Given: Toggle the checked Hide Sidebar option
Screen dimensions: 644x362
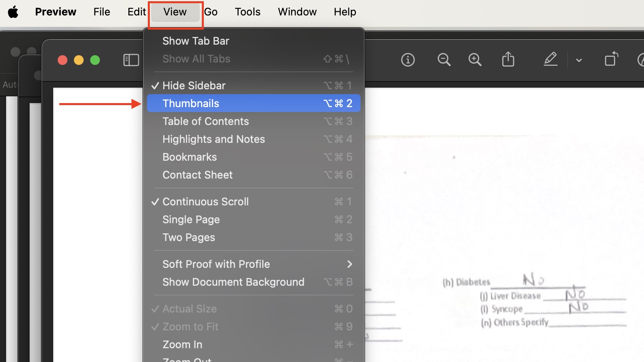Looking at the screenshot, I should (x=253, y=86).
